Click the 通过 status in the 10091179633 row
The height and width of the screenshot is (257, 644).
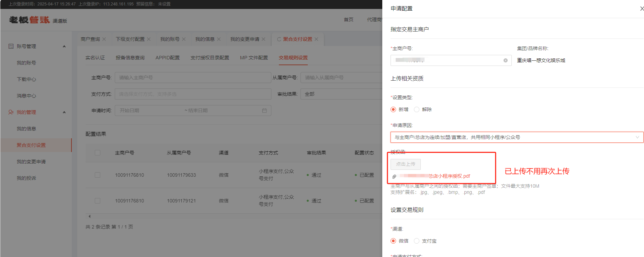pos(316,175)
